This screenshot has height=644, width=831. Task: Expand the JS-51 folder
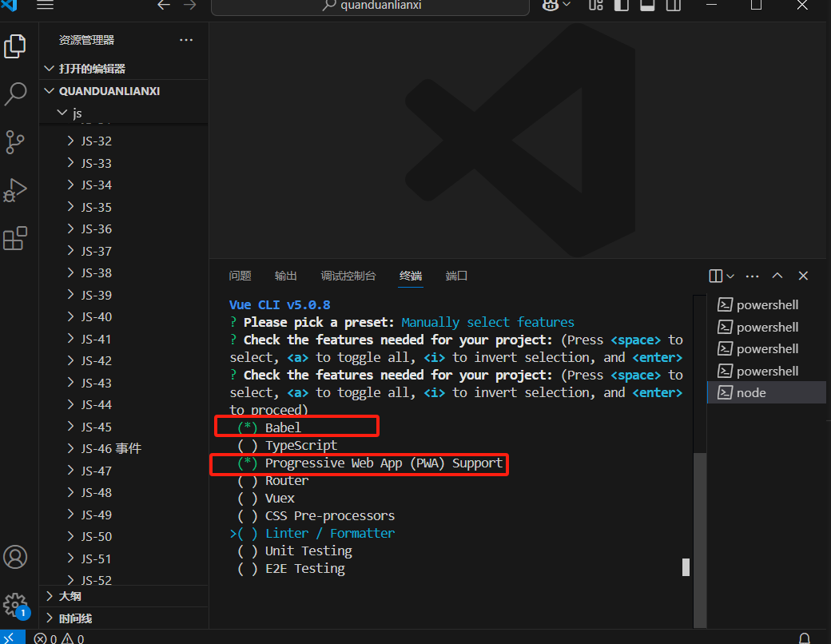124,559
